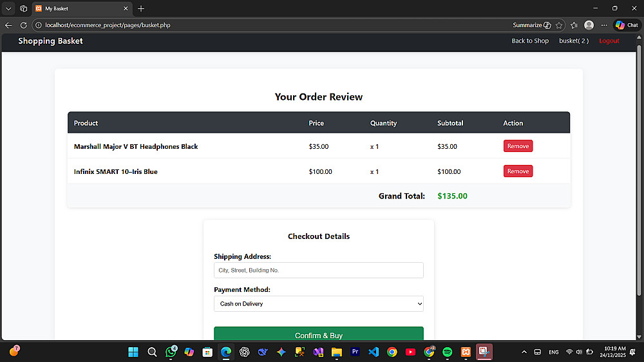The height and width of the screenshot is (362, 644).
Task: Select the My Basket tab
Action: click(x=82, y=8)
